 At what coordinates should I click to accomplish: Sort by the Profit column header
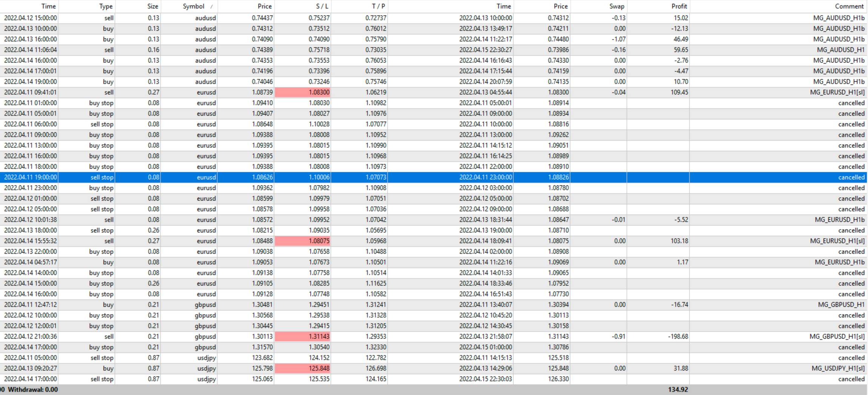point(679,6)
